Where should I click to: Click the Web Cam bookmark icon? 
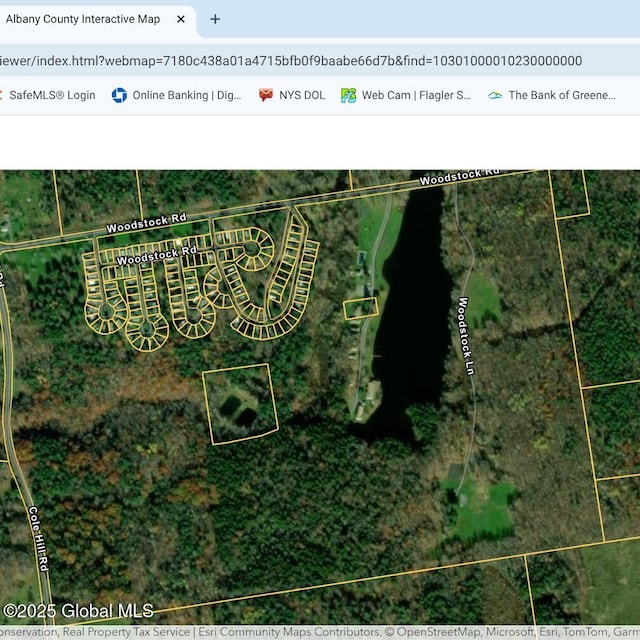click(349, 95)
